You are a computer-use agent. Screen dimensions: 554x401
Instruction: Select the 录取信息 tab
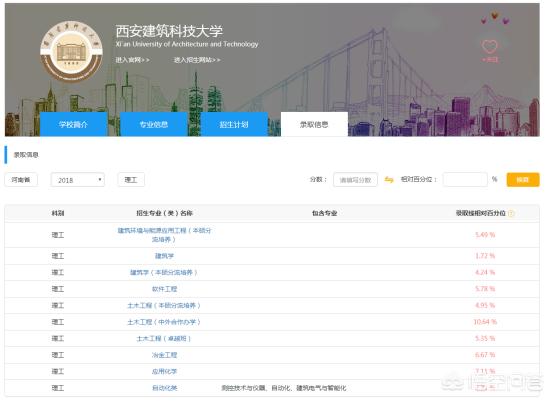pyautogui.click(x=314, y=124)
